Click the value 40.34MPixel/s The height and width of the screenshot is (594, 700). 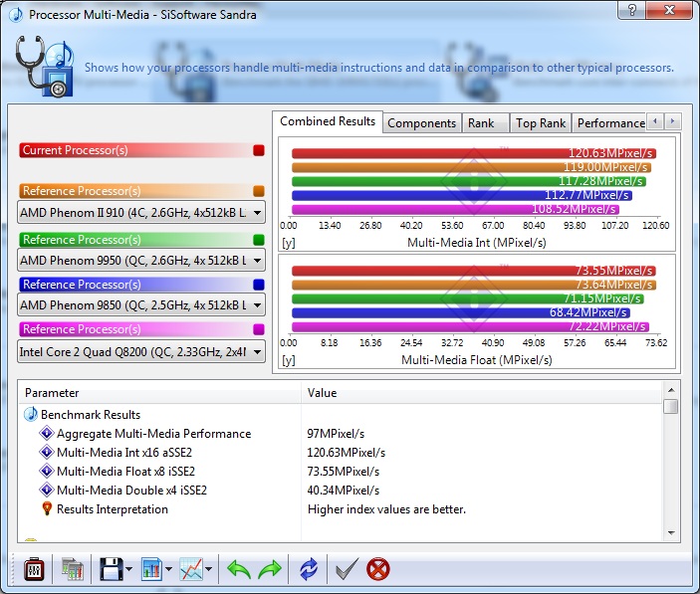[x=343, y=491]
